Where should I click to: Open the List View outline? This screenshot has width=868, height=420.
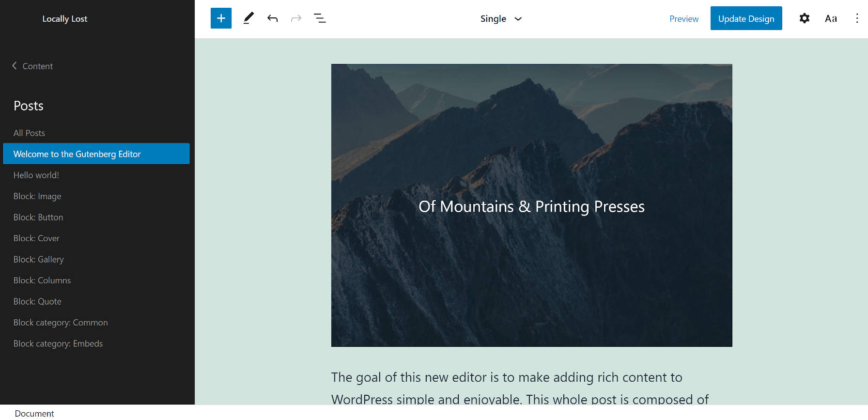[x=320, y=18]
